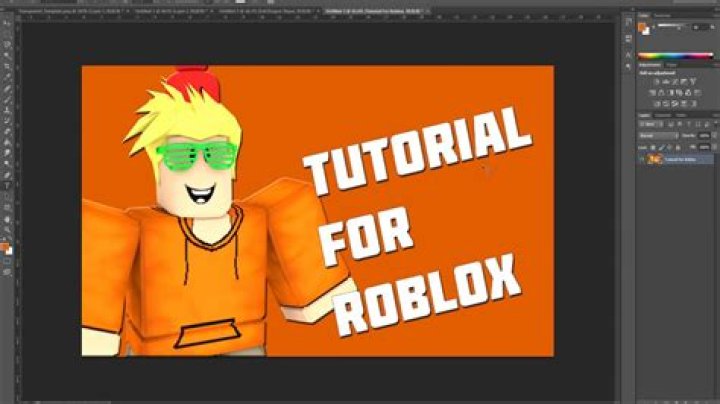Add a Brightness/Contrast adjustment

click(x=656, y=79)
